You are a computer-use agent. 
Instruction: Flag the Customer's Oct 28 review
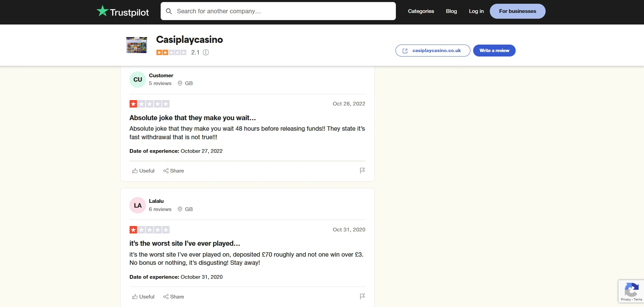[362, 171]
